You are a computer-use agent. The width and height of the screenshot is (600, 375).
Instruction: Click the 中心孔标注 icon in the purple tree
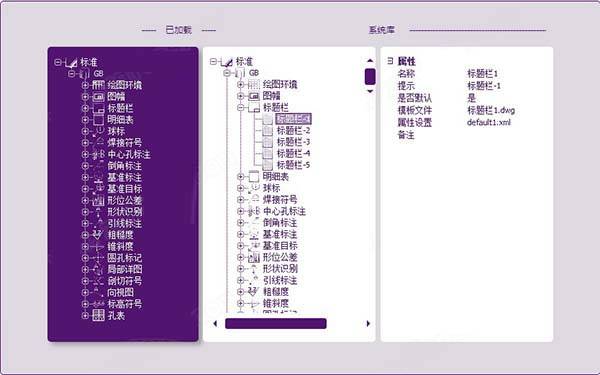[x=98, y=155]
